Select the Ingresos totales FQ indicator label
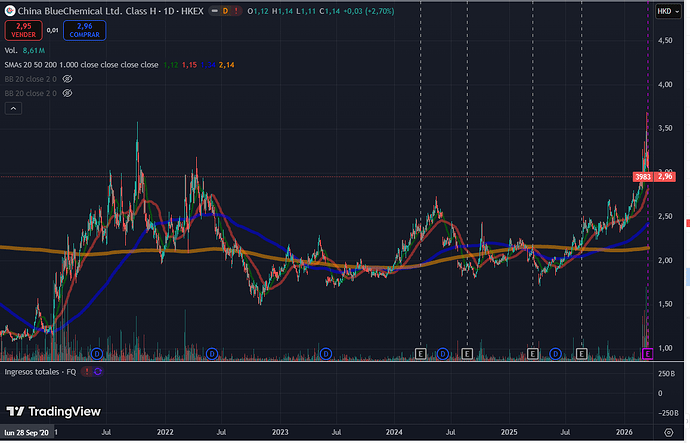 40,372
